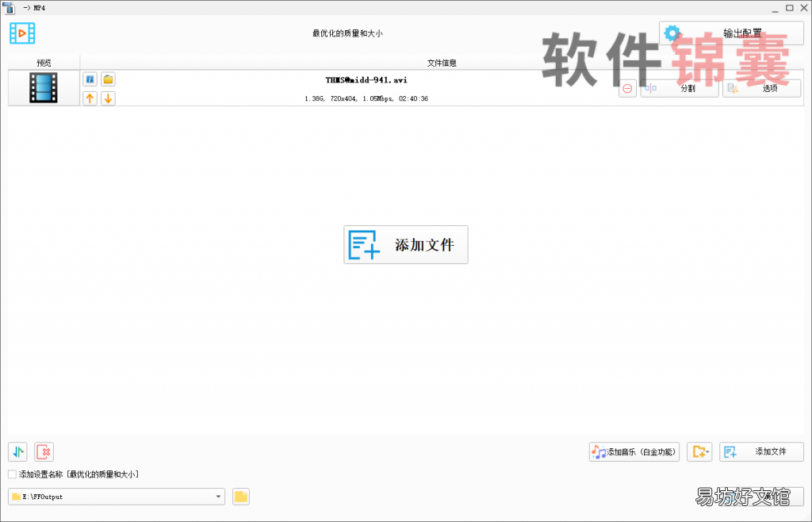The width and height of the screenshot is (812, 522).
Task: Click the 分割 split button
Action: coord(680,89)
